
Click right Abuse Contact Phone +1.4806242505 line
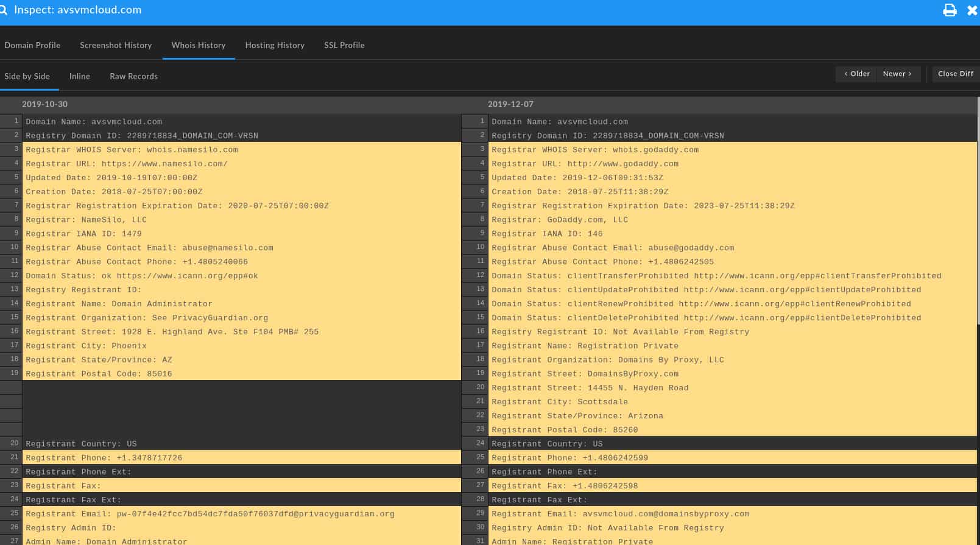pos(733,261)
